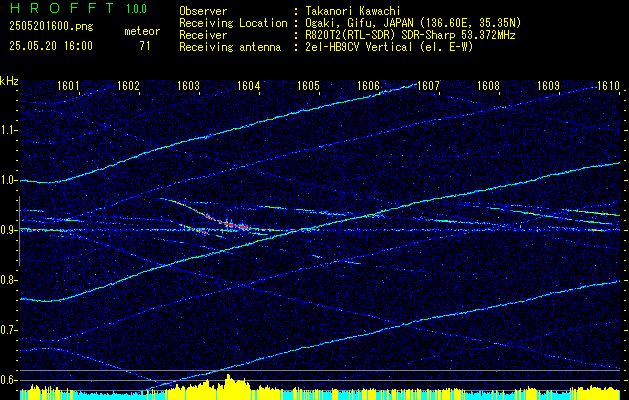Viewport: 629px width, 400px height.
Task: Click the 1.1 kHz axis label
Action: (x=7, y=130)
